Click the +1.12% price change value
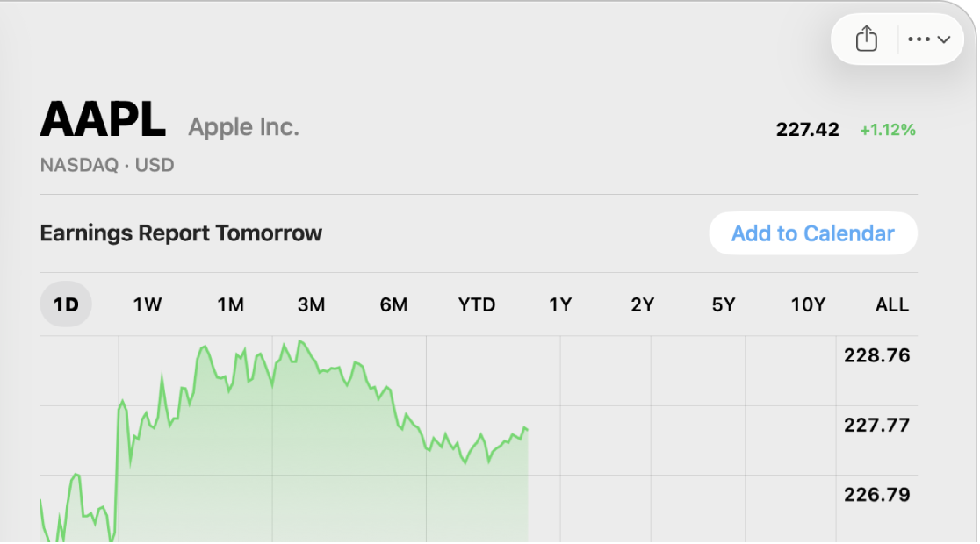980x544 pixels. (x=887, y=130)
